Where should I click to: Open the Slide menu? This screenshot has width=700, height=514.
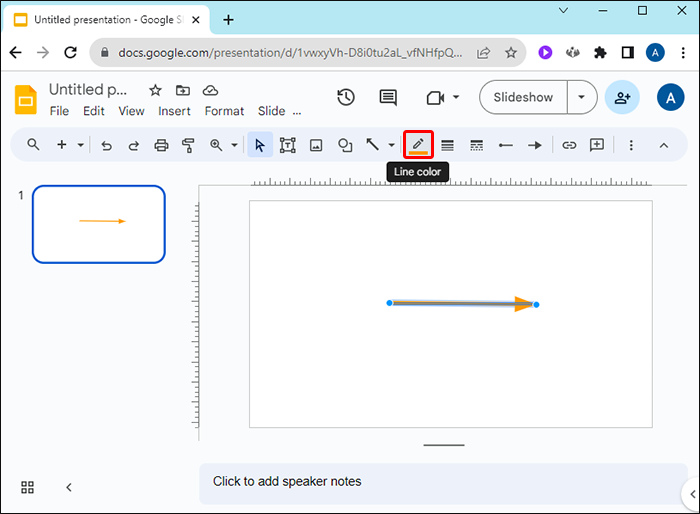tap(271, 111)
